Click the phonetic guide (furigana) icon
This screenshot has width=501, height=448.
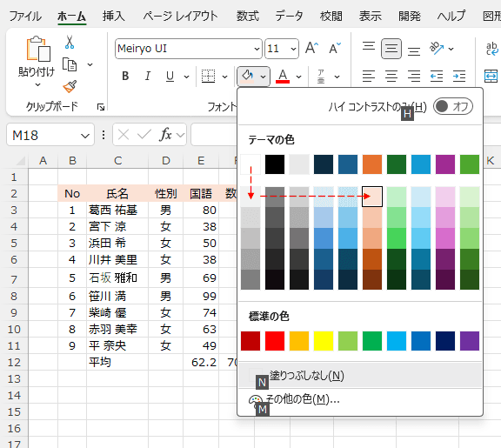tap(321, 76)
